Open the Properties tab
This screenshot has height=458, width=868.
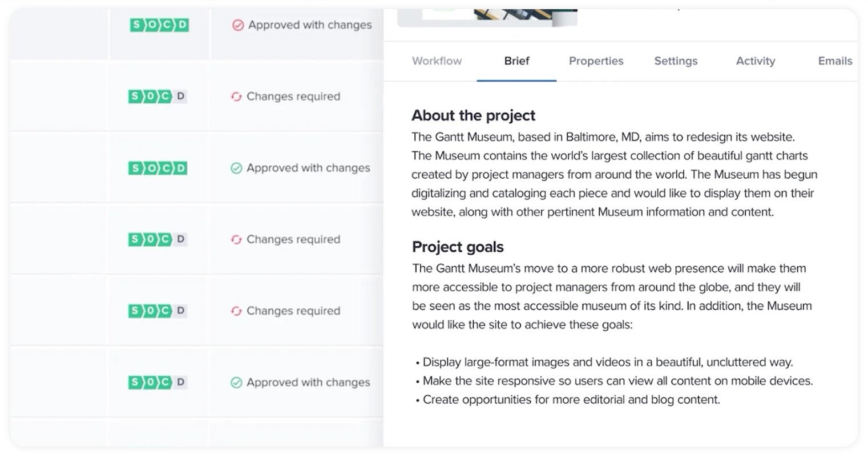[x=596, y=61]
